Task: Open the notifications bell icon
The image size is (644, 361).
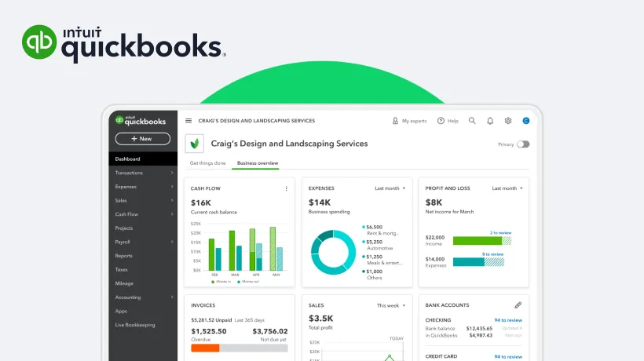Action: 490,121
